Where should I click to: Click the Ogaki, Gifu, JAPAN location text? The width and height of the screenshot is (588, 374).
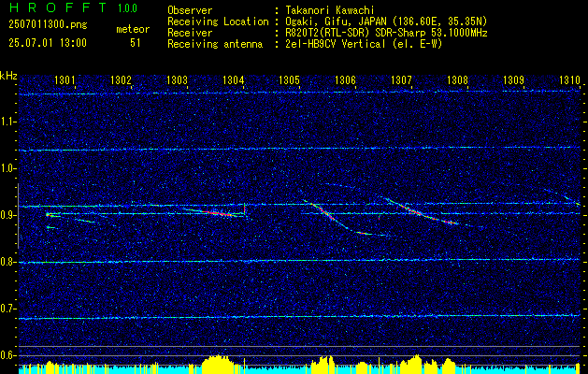pos(387,22)
